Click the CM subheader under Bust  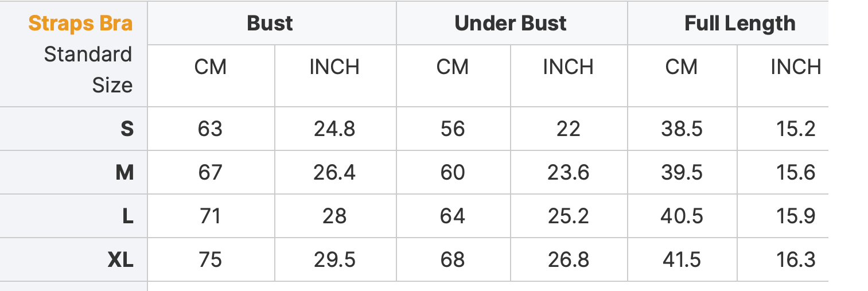[211, 67]
